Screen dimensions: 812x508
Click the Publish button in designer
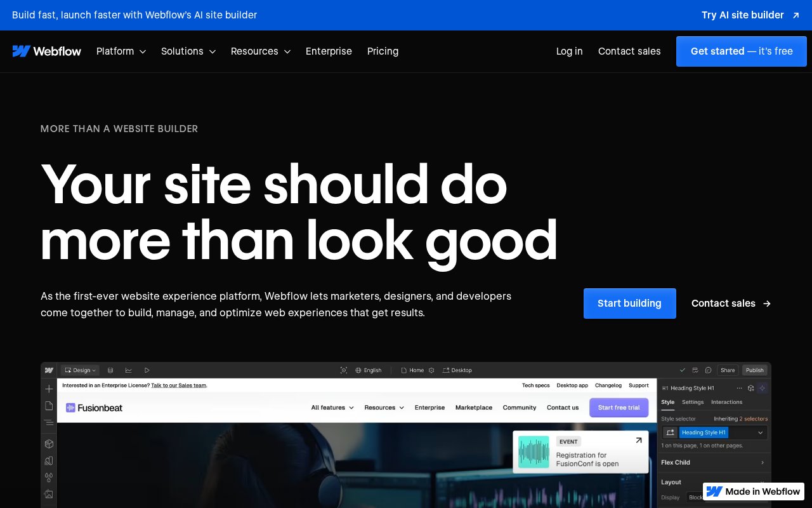[x=755, y=370]
